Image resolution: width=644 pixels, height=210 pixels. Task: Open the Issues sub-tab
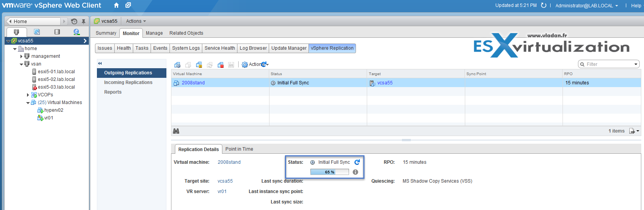105,48
